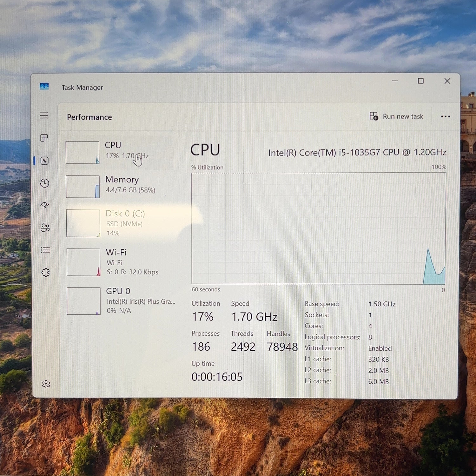The height and width of the screenshot is (476, 476).
Task: Go to the Processes page icon
Action: [x=44, y=138]
